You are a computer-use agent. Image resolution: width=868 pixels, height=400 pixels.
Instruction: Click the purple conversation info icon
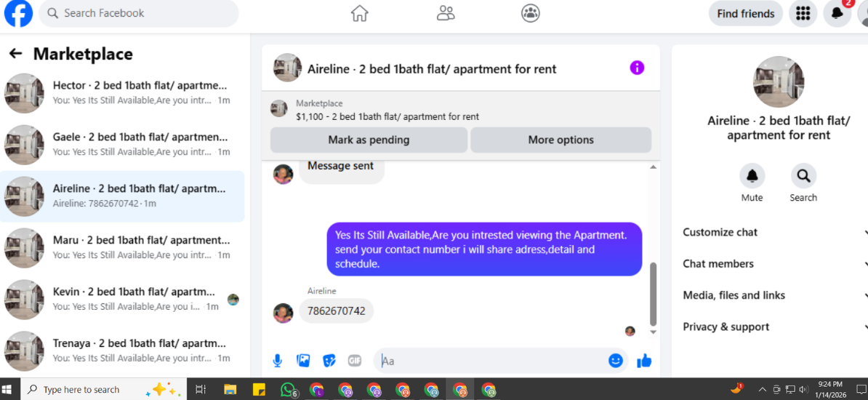(637, 68)
